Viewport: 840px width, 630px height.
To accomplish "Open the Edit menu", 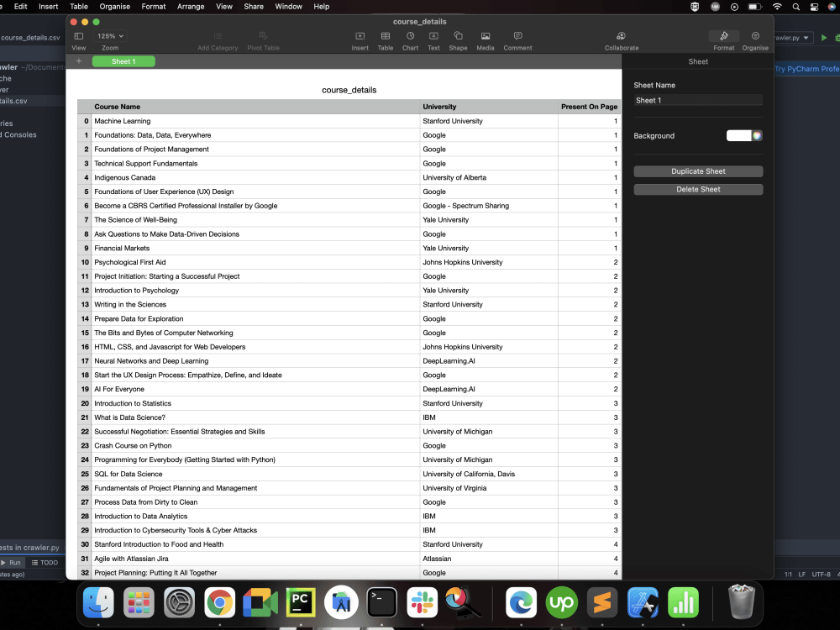I will point(21,7).
